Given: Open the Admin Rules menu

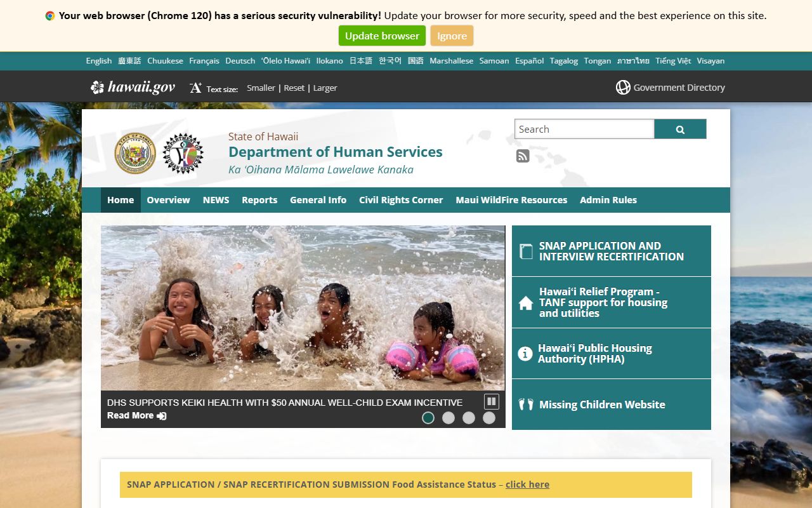Looking at the screenshot, I should pyautogui.click(x=608, y=200).
